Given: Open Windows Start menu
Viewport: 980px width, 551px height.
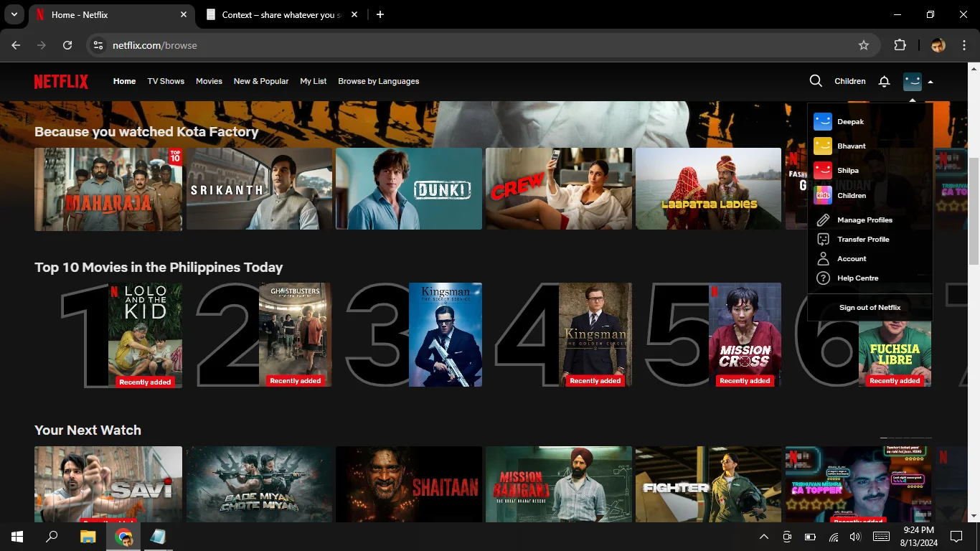Looking at the screenshot, I should click(17, 537).
